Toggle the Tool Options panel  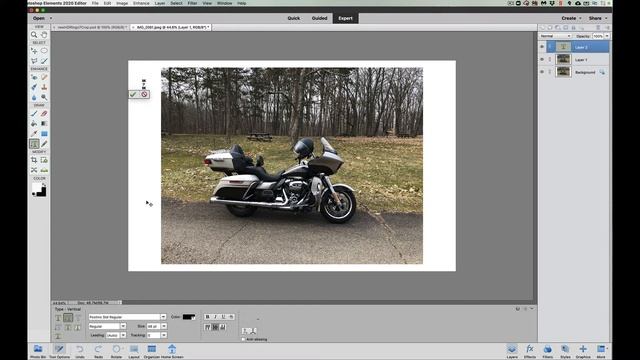pos(60,351)
